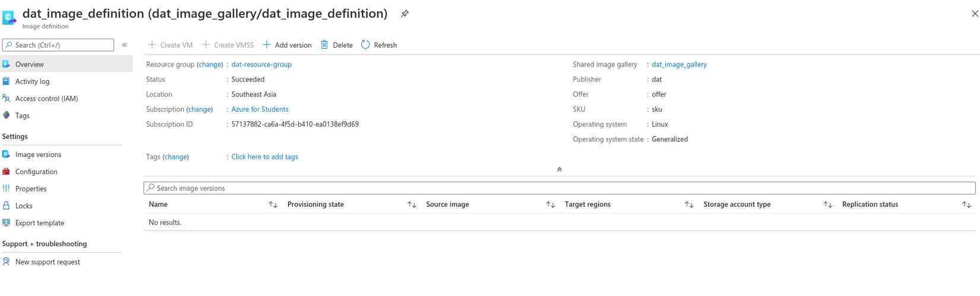Open Activity log from sidebar icon

click(7, 81)
